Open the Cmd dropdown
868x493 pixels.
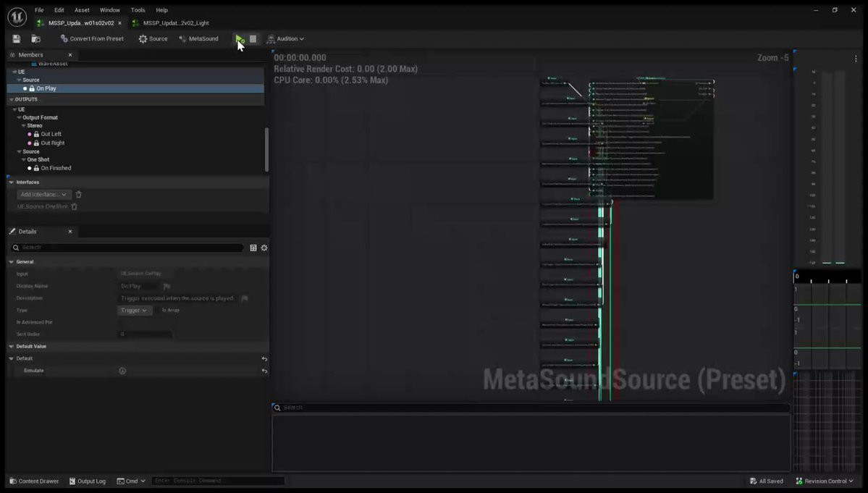click(131, 481)
